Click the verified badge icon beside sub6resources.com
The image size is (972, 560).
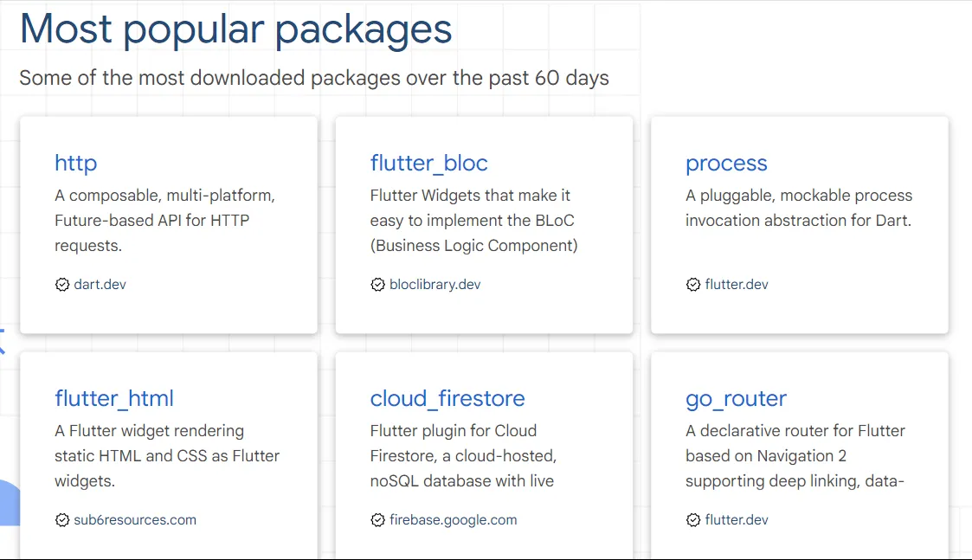pyautogui.click(x=62, y=520)
